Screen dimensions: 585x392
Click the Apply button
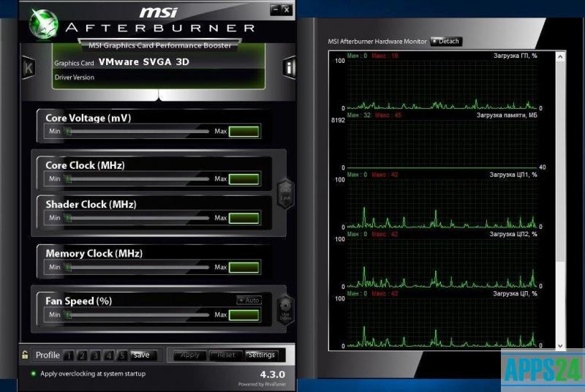190,355
